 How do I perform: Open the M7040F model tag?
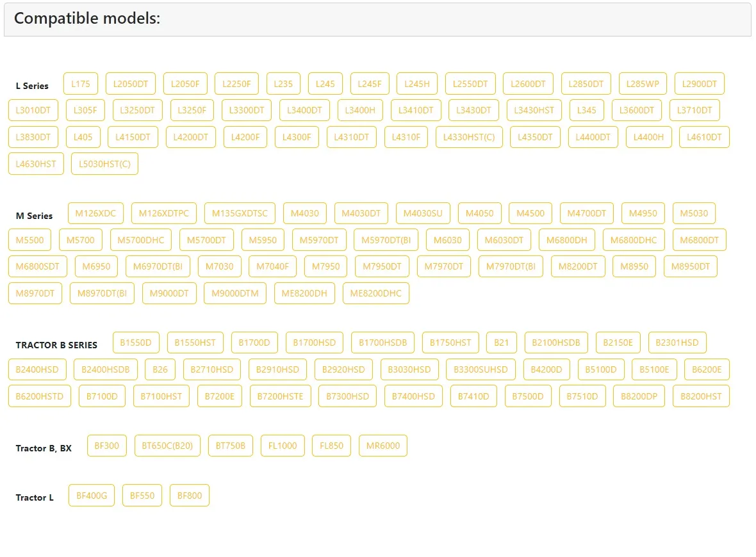[273, 266]
